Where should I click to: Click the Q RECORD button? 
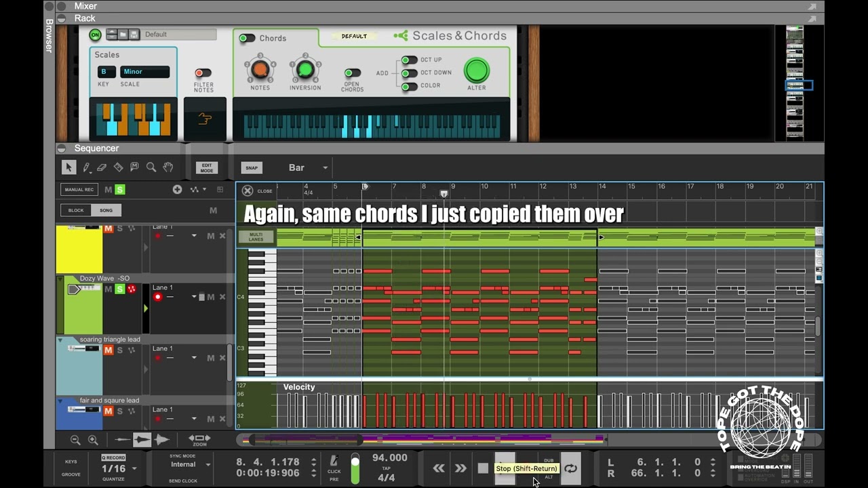(x=113, y=457)
